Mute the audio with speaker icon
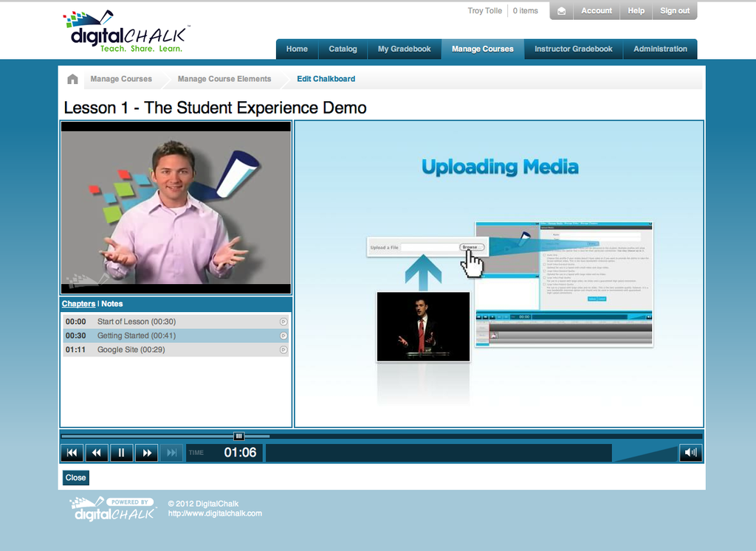Image resolution: width=756 pixels, height=551 pixels. tap(690, 453)
